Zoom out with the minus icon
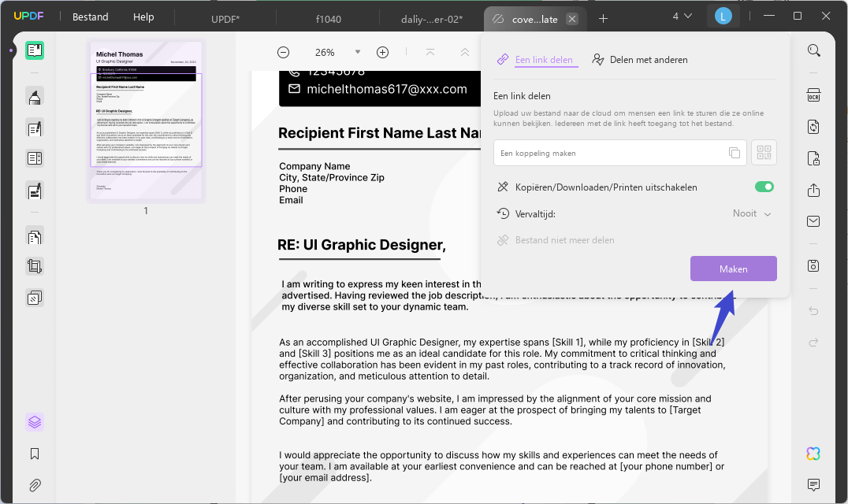This screenshot has width=848, height=504. tap(284, 53)
